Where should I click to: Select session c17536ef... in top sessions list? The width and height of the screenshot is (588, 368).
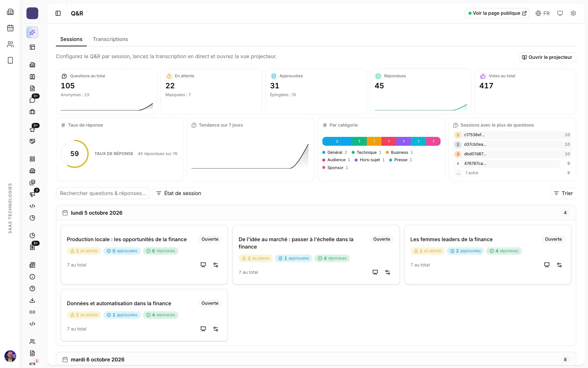click(x=512, y=135)
